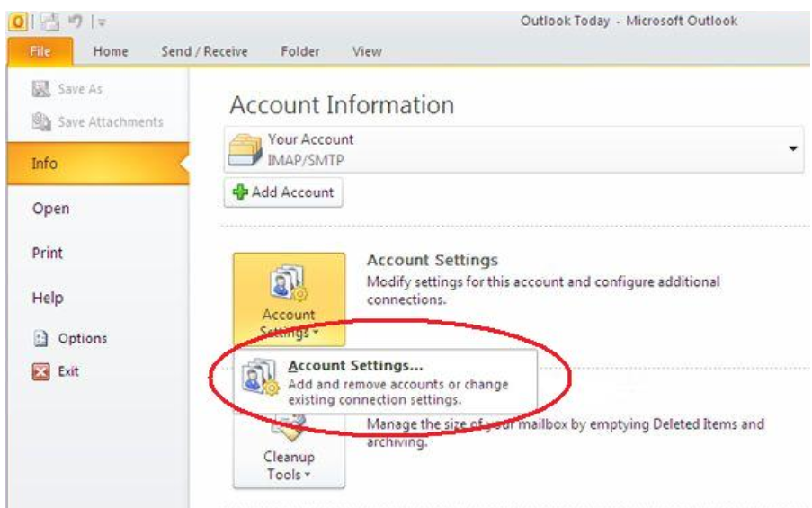
Task: Click the IMAP/SMTP account type text
Action: (x=305, y=160)
